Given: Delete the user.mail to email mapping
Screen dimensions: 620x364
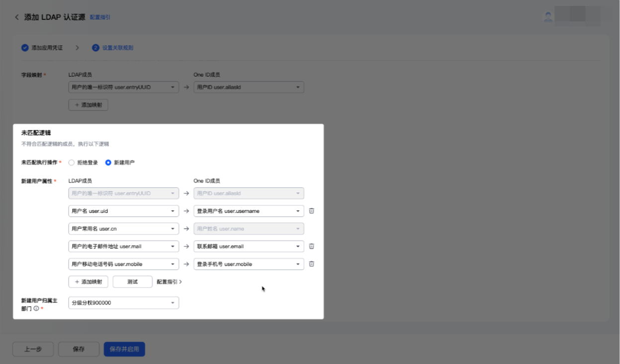Looking at the screenshot, I should [311, 246].
